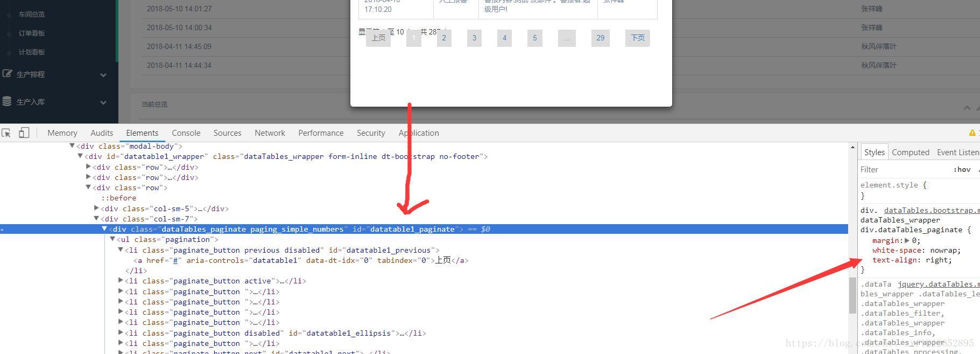Switch to the Console tab
The height and width of the screenshot is (354, 980).
(186, 133)
